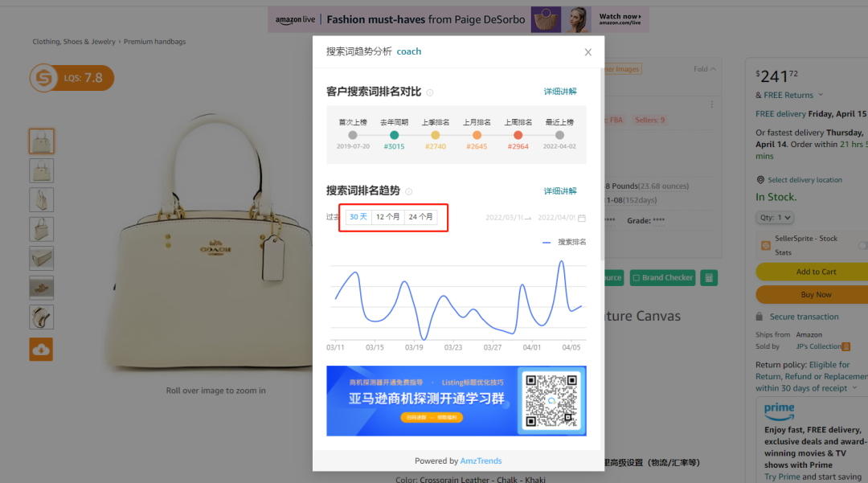Click the Brand Checker button
868x483 pixels.
coord(662,278)
